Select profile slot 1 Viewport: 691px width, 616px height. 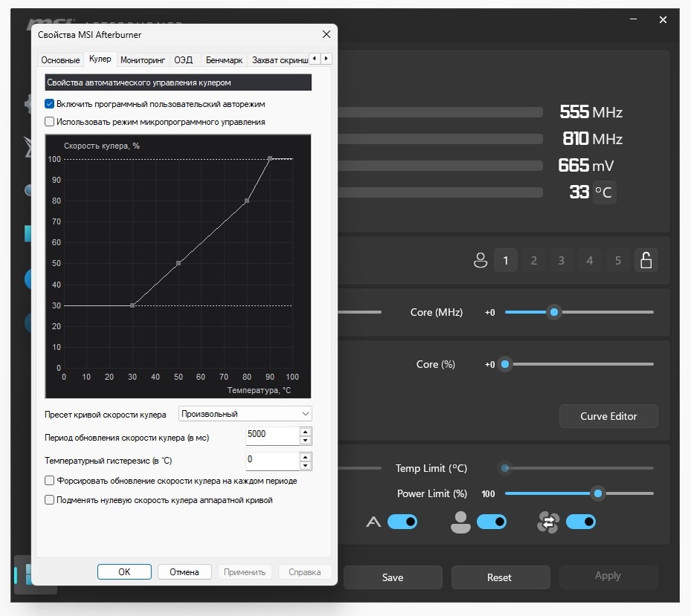click(505, 260)
